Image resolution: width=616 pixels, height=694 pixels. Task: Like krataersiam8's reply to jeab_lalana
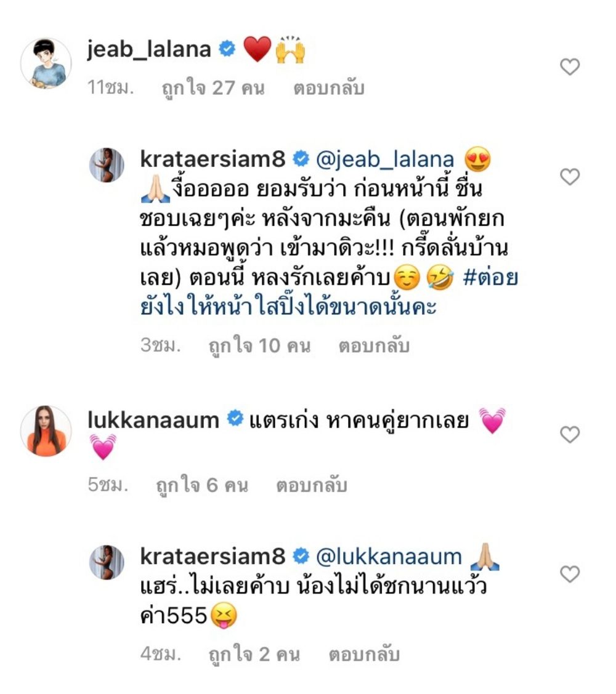click(570, 177)
